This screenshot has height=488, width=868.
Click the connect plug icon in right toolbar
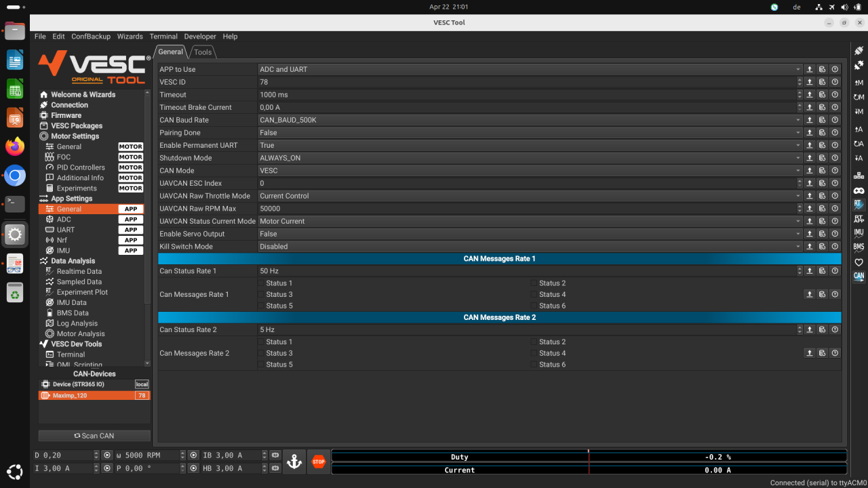pyautogui.click(x=859, y=51)
